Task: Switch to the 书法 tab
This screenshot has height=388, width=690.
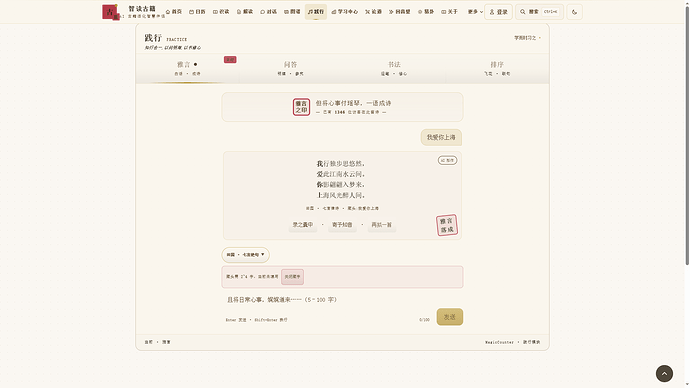Action: pyautogui.click(x=394, y=69)
